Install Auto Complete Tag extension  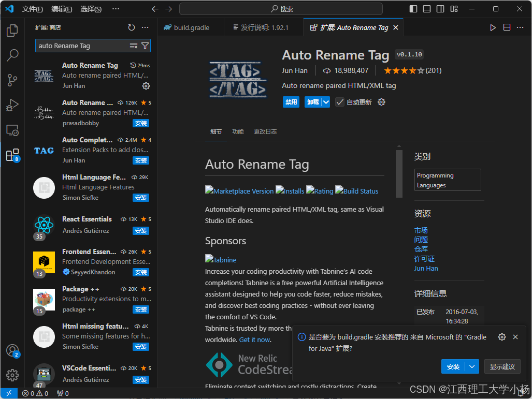pos(141,160)
